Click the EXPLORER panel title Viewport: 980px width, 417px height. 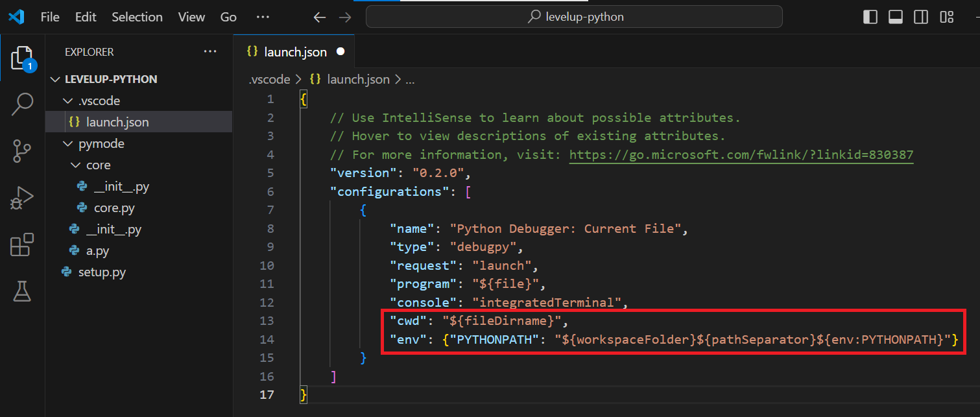pos(90,52)
